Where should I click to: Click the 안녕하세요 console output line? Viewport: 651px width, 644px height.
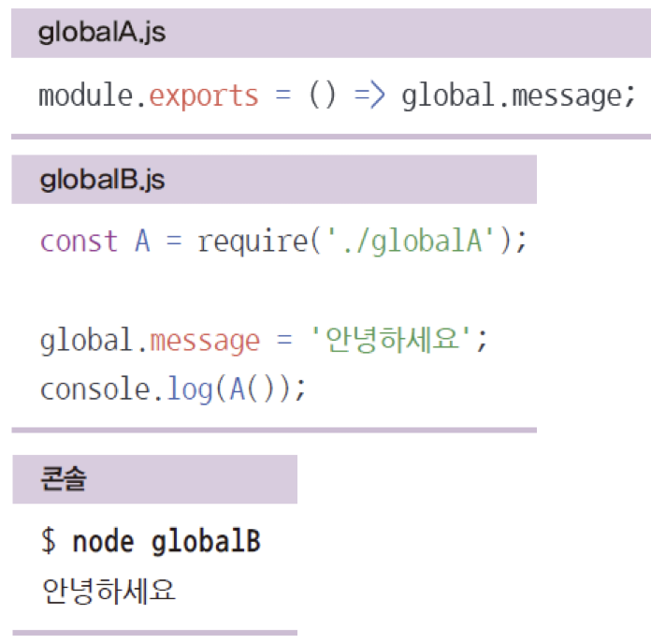(x=108, y=591)
